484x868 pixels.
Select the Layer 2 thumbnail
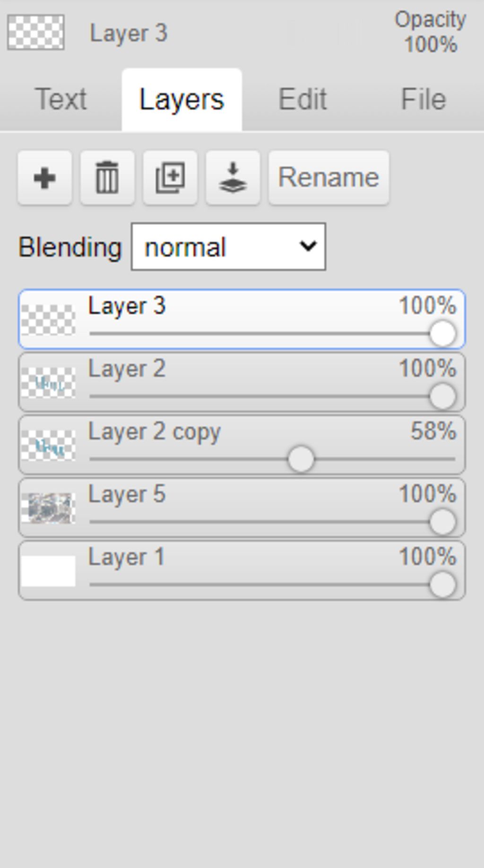click(48, 382)
